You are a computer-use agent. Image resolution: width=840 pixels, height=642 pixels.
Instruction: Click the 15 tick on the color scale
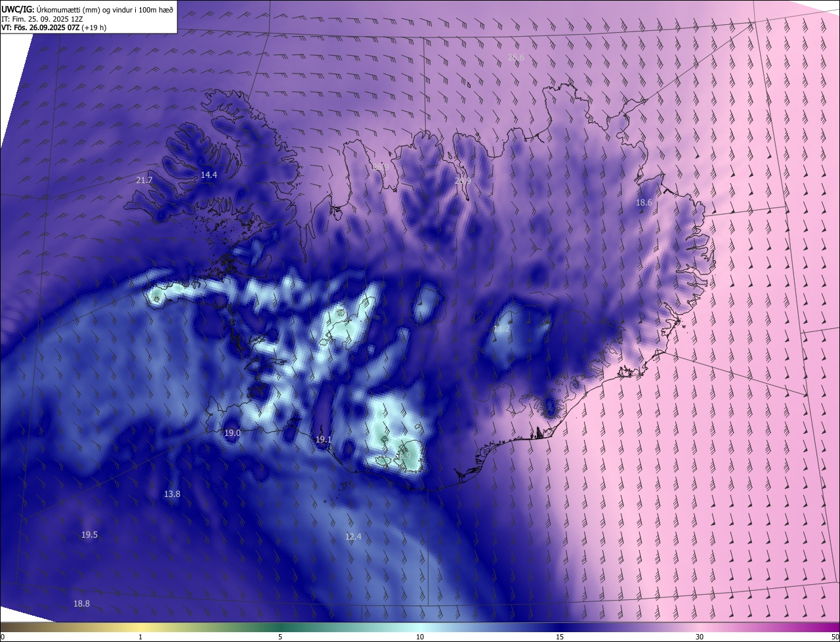click(560, 637)
